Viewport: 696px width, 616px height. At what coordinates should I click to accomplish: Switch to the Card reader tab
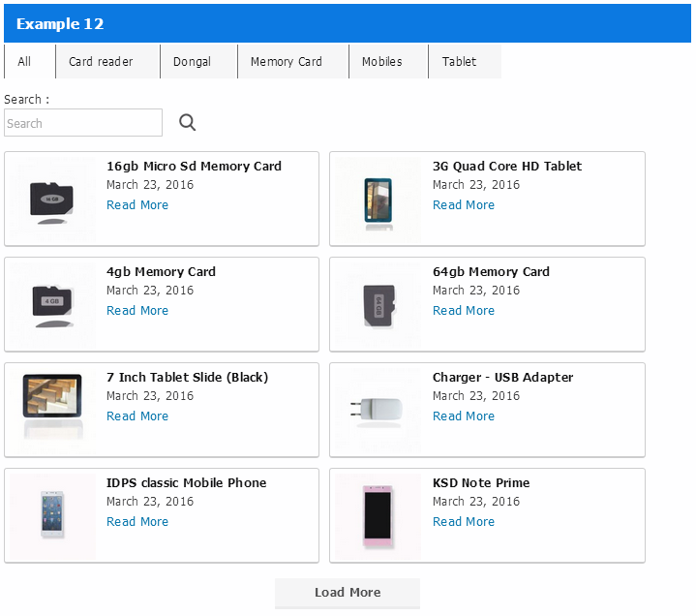[101, 61]
